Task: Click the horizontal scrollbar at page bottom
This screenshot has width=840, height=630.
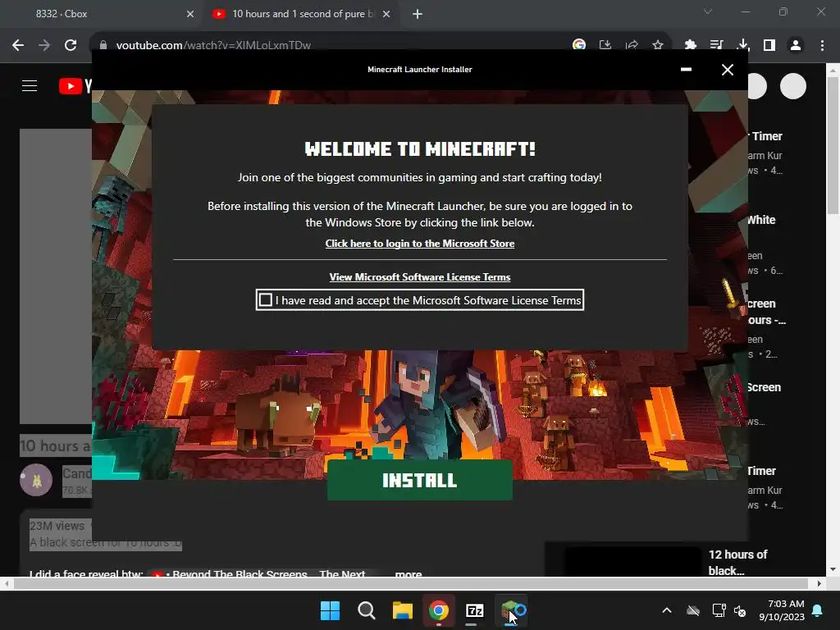Action: [412, 583]
